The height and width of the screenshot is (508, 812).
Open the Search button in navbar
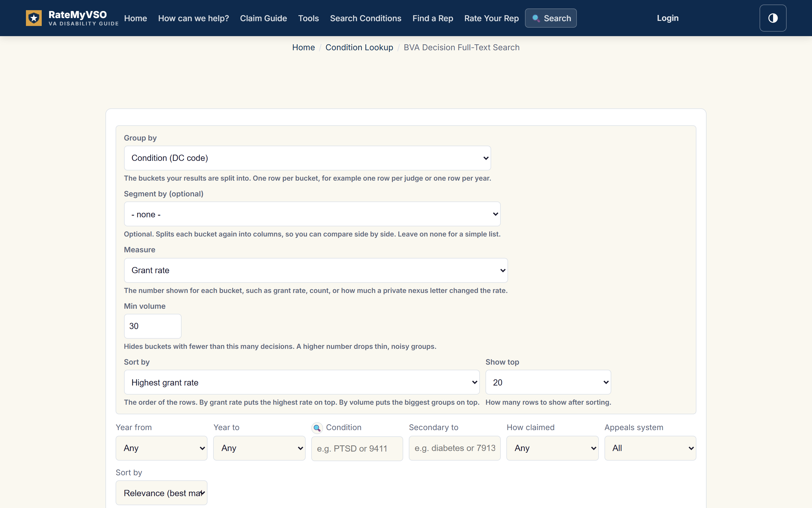[x=551, y=18]
